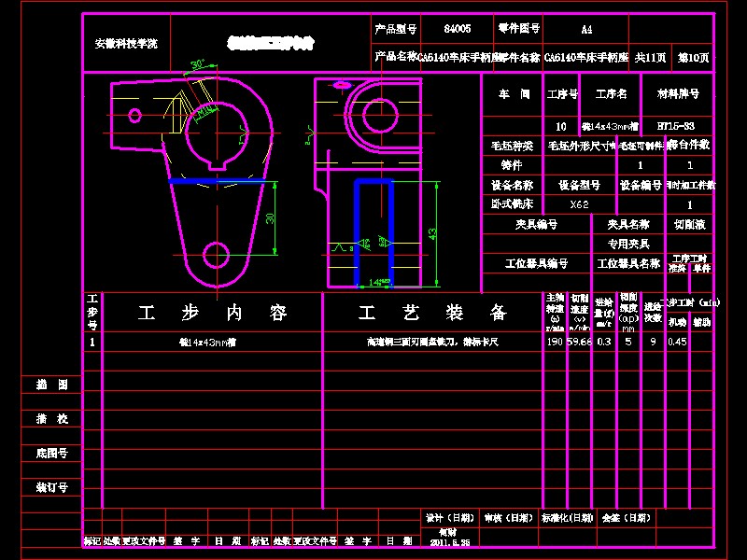Click the product model value 84005

(458, 29)
